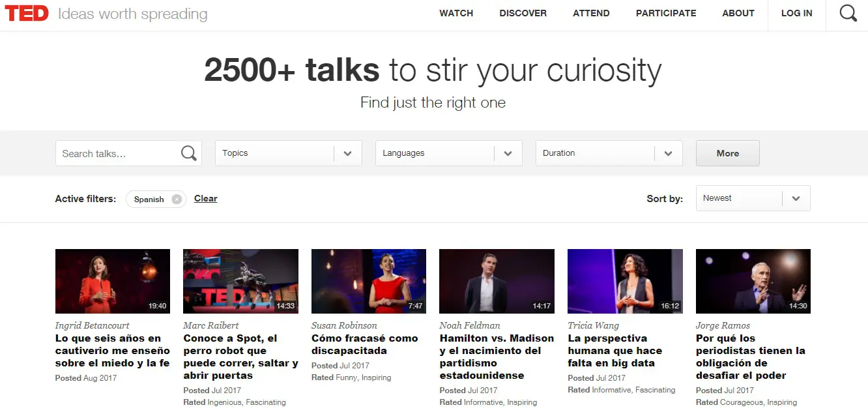Open 'Hamilton vs. Madison' talk title
The width and height of the screenshot is (868, 414).
[497, 357]
